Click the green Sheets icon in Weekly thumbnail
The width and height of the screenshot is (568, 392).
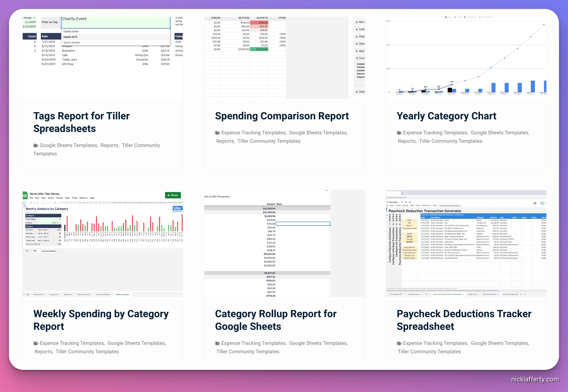pos(25,195)
